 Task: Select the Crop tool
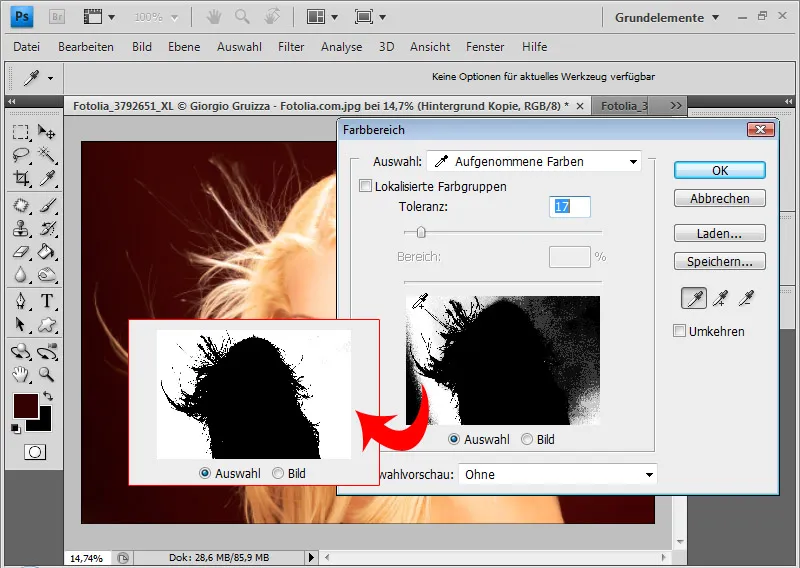(x=20, y=178)
